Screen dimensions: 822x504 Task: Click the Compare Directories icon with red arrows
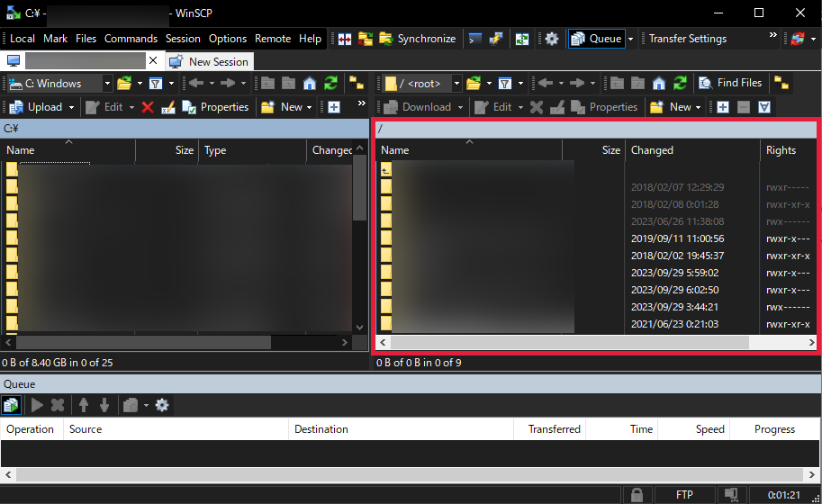[x=345, y=39]
